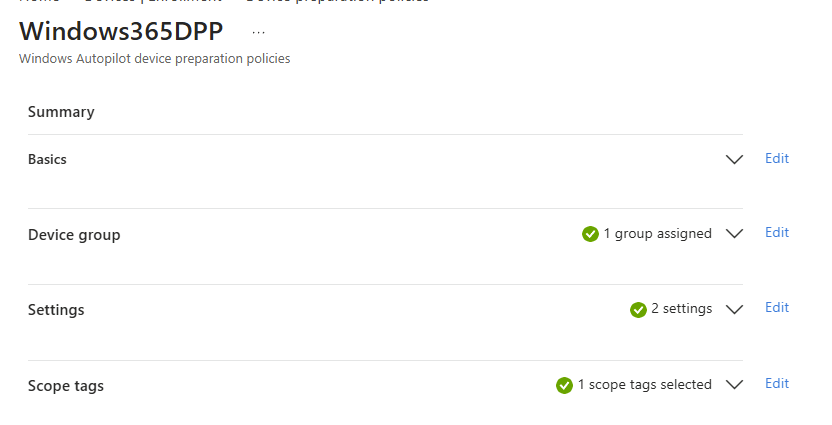Expand the Basics section chevron

coord(735,160)
